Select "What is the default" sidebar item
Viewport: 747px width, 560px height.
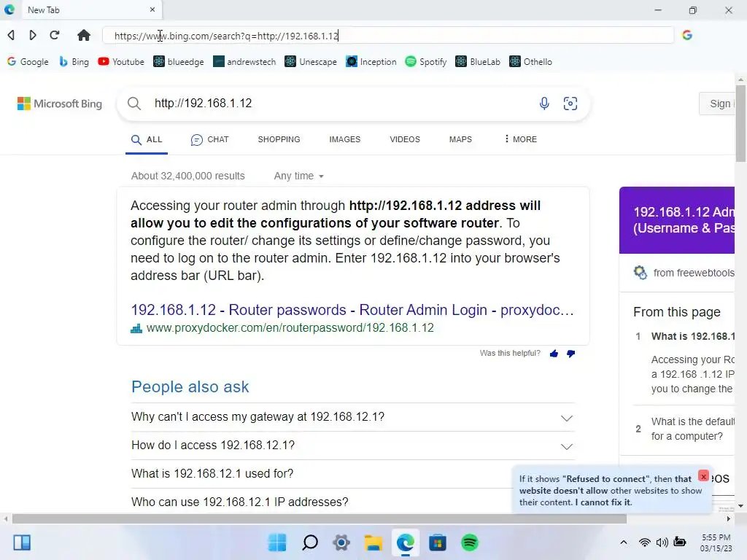tap(693, 429)
